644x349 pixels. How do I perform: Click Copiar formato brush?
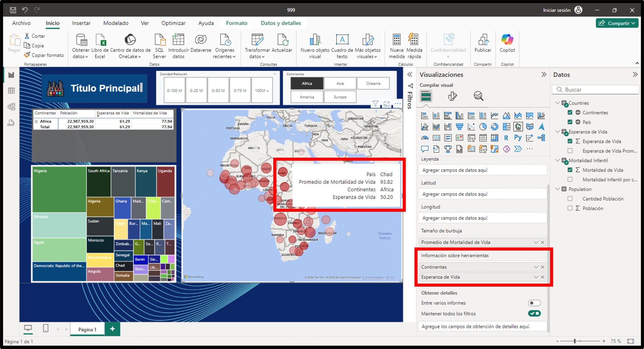click(44, 55)
